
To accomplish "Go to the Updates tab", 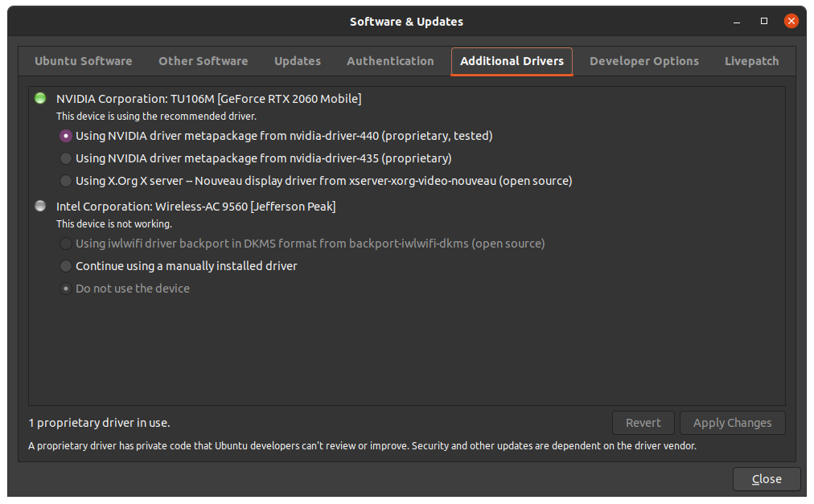I will pyautogui.click(x=297, y=61).
